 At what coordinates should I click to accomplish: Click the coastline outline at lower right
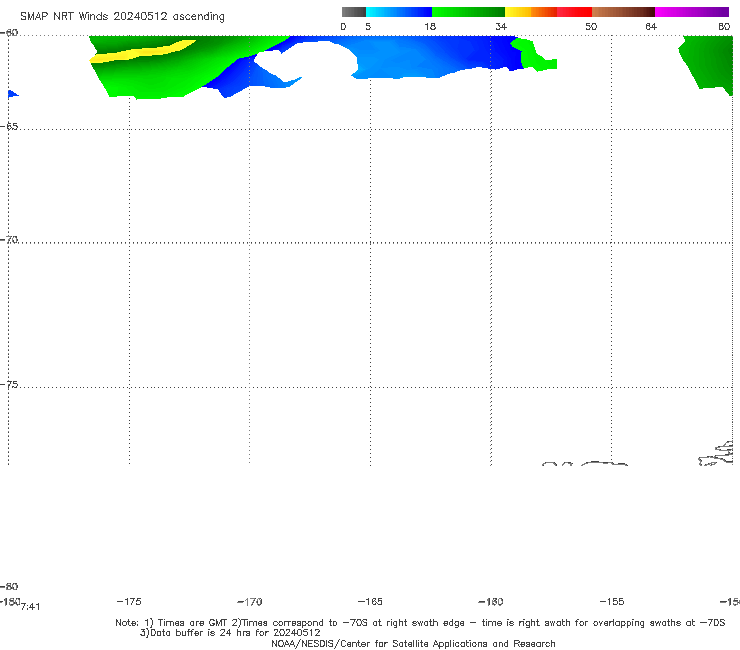(716, 454)
